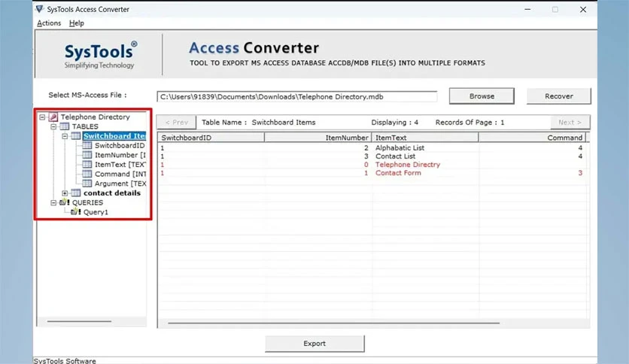Expand the contact details table node
This screenshot has width=629, height=364.
pos(65,193)
